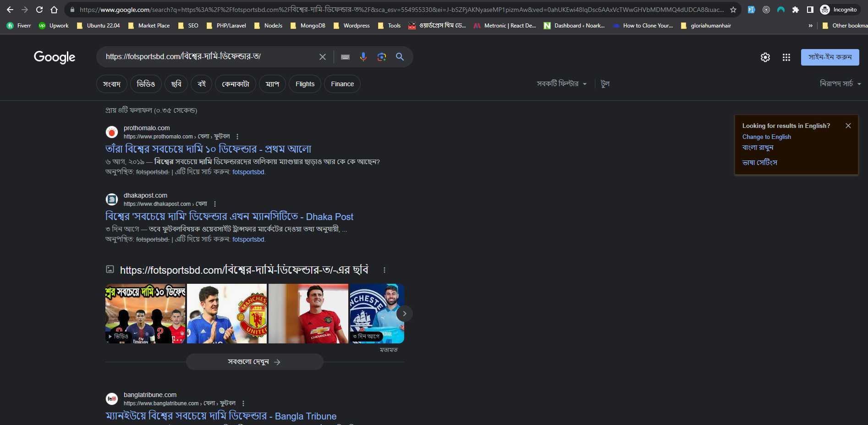Clear the search box text
The image size is (868, 425).
coord(323,57)
